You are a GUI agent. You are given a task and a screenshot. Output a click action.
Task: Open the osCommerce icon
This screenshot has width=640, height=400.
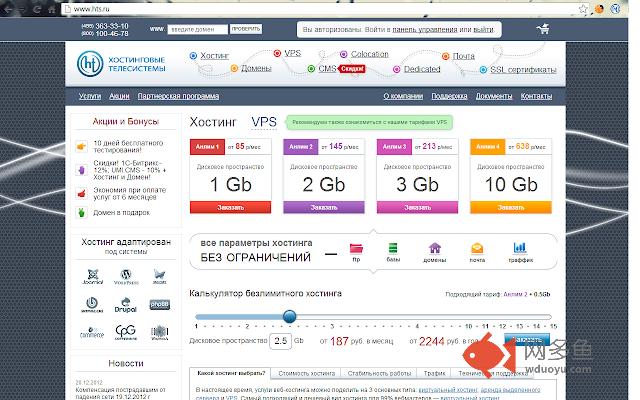92,332
